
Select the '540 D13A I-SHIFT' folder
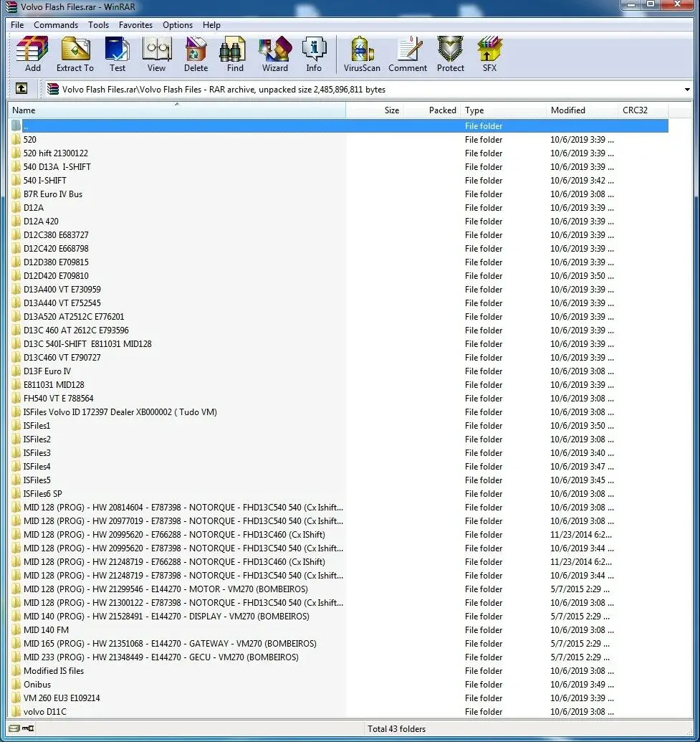[x=339, y=166]
